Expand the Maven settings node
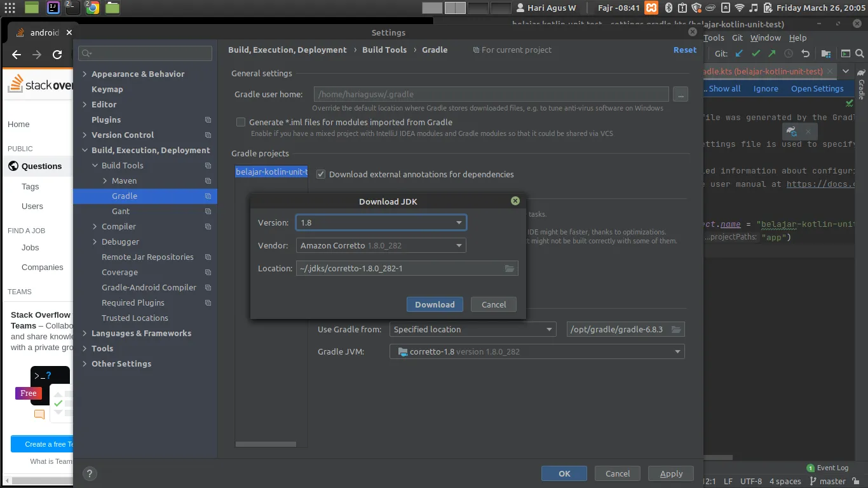The image size is (868, 488). (x=105, y=181)
